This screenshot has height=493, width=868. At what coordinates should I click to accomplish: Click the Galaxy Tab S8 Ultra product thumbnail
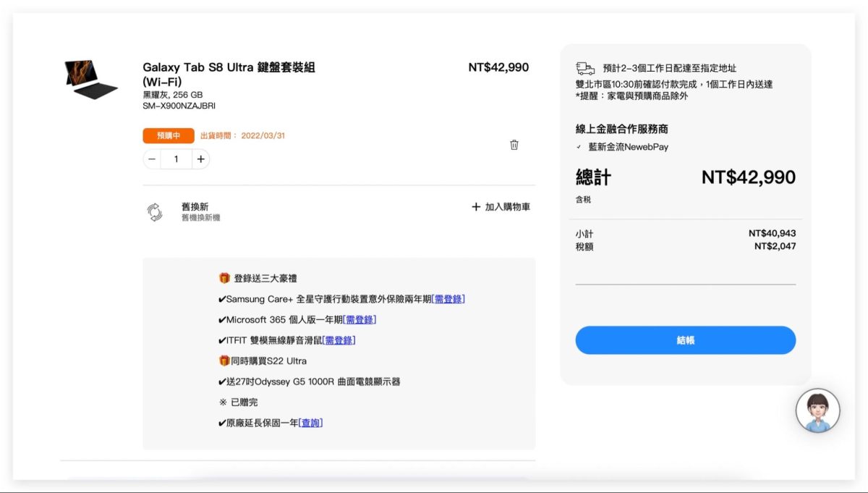pos(92,80)
